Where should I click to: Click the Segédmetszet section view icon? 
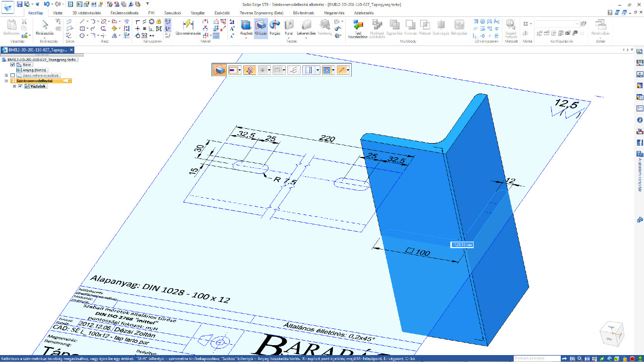point(511,28)
